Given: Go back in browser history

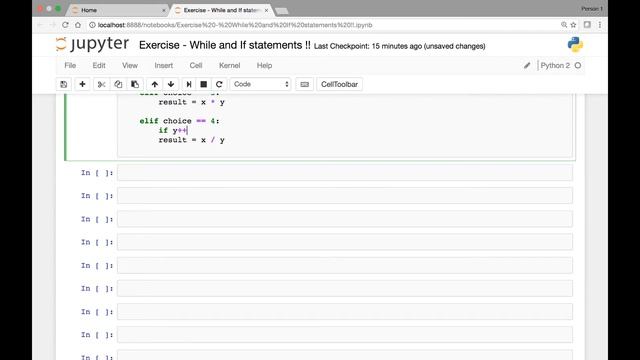Looking at the screenshot, I should click(x=40, y=25).
